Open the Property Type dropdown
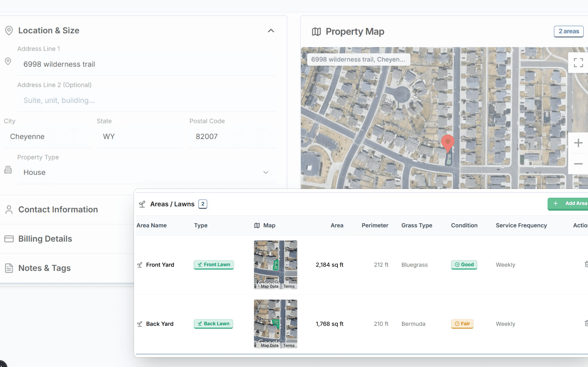The height and width of the screenshot is (367, 588). [x=266, y=172]
